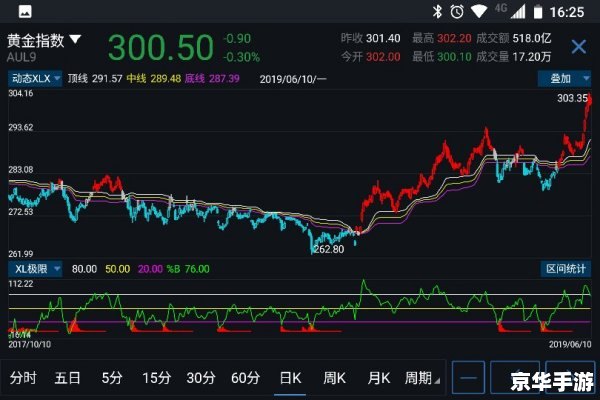The image size is (600, 400).
Task: Tap the cellular signal strength icon
Action: (x=518, y=12)
